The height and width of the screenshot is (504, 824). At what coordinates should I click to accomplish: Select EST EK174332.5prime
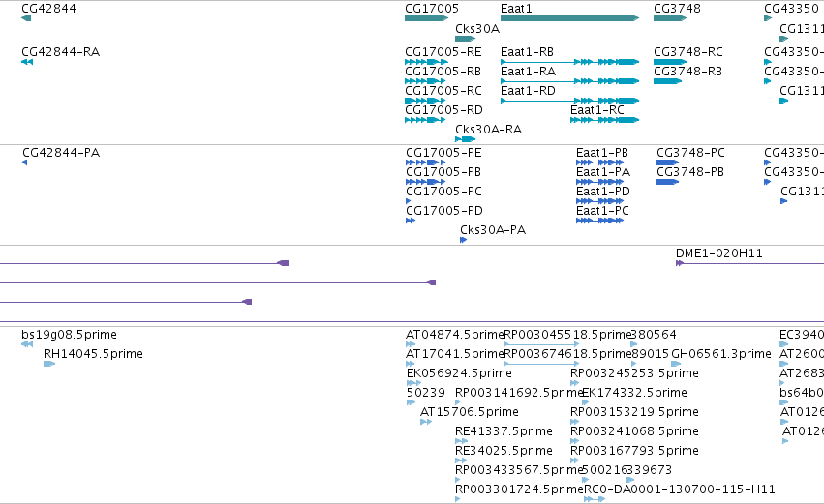586,403
